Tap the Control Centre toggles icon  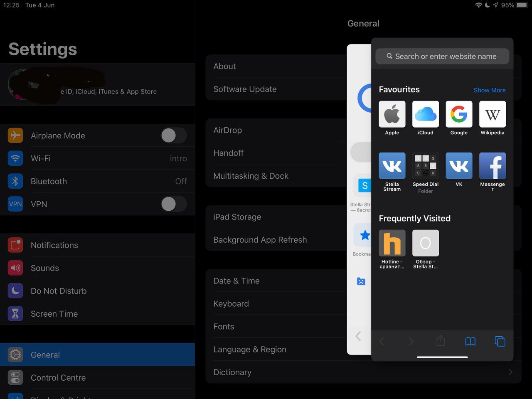(15, 378)
